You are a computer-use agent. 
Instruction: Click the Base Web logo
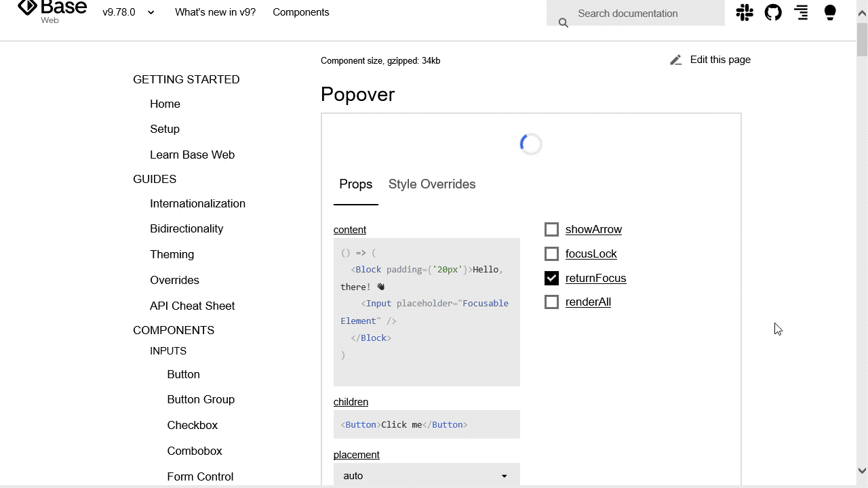point(52,12)
